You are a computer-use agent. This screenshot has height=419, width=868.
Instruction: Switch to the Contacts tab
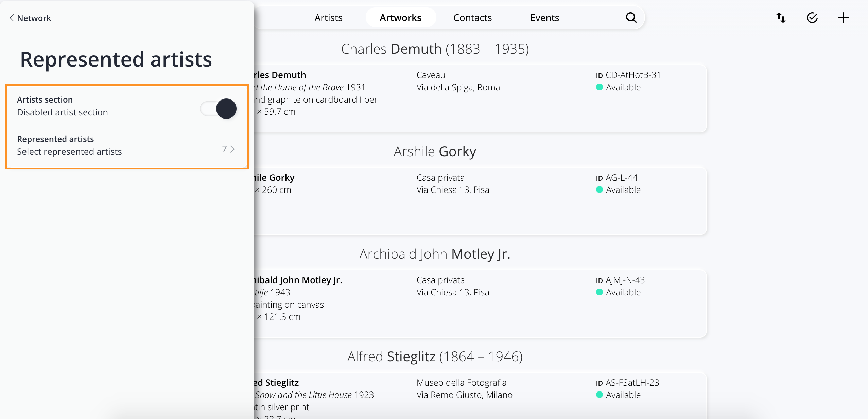click(x=472, y=18)
